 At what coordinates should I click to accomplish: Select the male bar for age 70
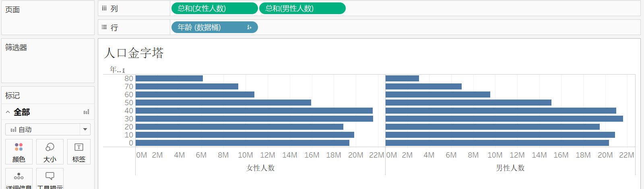click(x=423, y=87)
